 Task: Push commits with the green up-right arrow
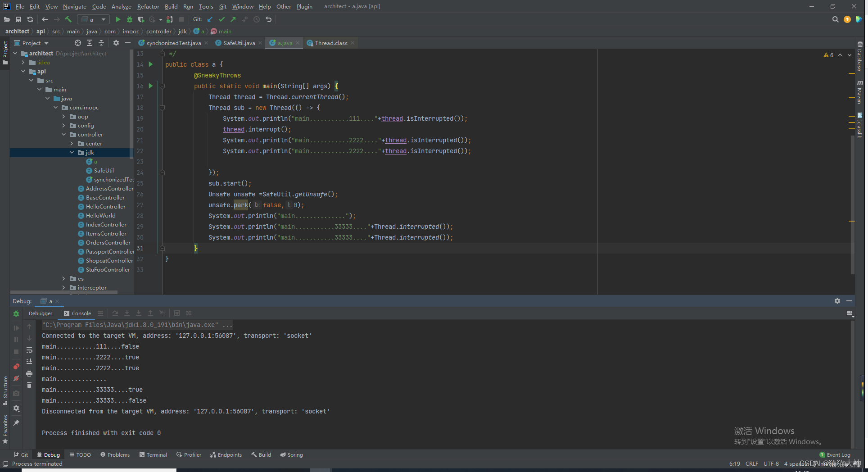pos(233,19)
